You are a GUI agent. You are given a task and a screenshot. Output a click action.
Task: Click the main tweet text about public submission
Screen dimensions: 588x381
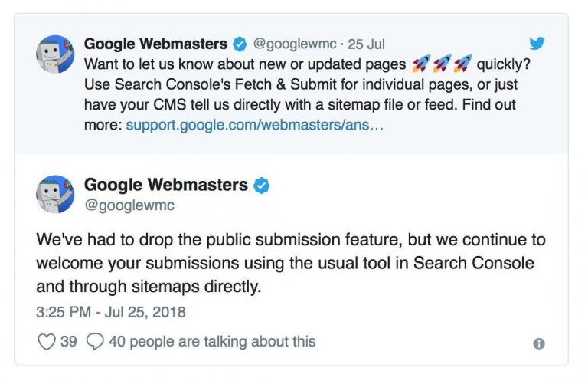tap(291, 263)
